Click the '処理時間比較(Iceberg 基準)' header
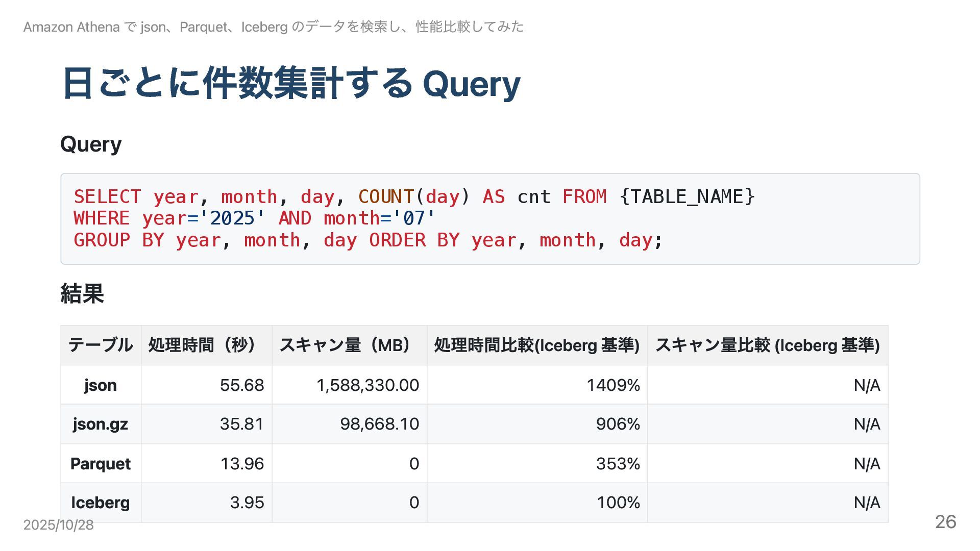The image size is (980, 551). (536, 345)
